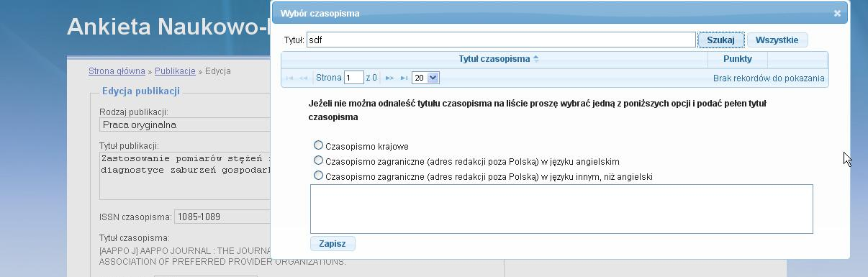Click the Tytuł publikacji text area
Screen dimensions: 868x277
[185, 175]
